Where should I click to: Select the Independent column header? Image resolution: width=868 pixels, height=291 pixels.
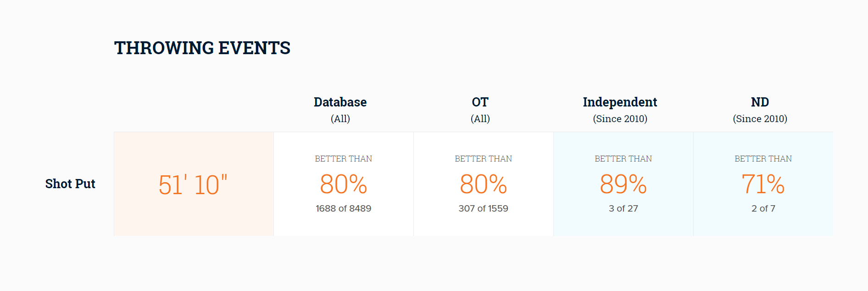[x=620, y=102]
